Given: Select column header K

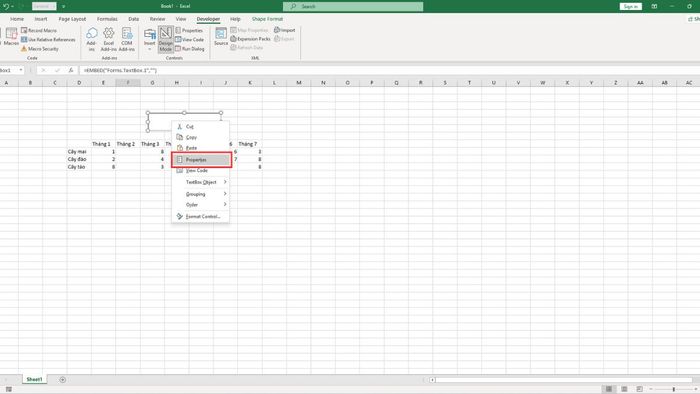Looking at the screenshot, I should pos(250,83).
